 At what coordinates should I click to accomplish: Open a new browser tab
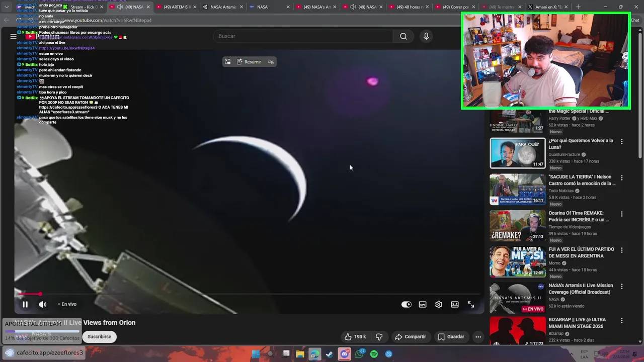click(578, 7)
